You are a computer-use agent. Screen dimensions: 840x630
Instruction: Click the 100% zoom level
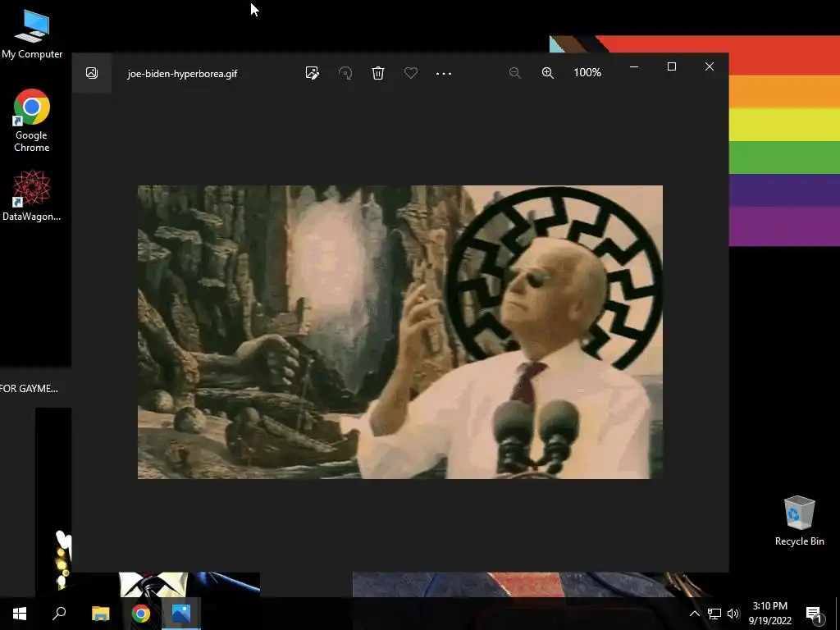587,72
